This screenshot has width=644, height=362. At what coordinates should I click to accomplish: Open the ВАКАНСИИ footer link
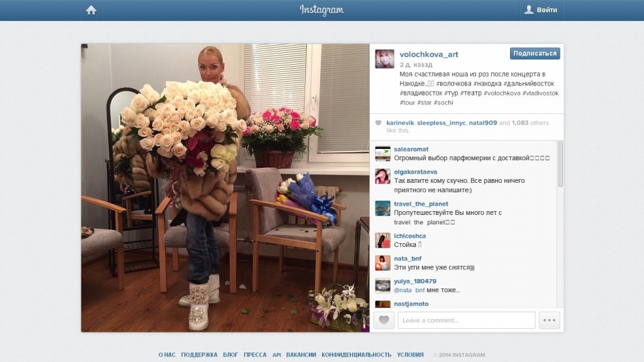point(301,354)
